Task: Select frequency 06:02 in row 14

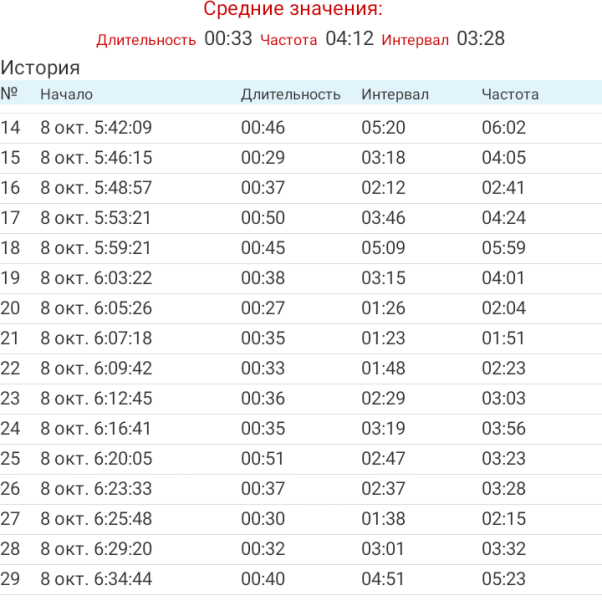Action: [504, 128]
